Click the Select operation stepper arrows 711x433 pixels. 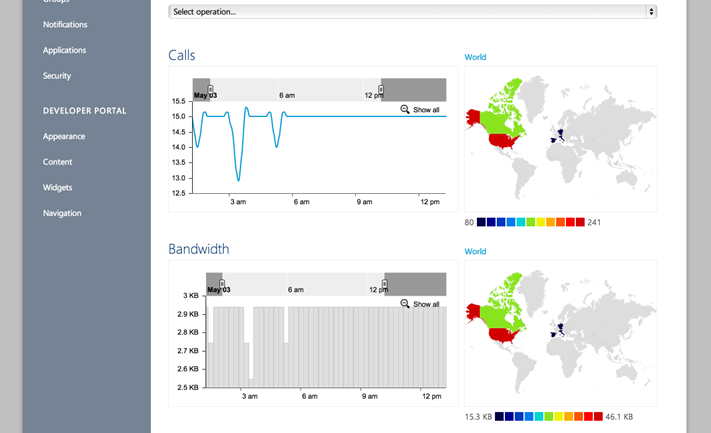coord(651,12)
